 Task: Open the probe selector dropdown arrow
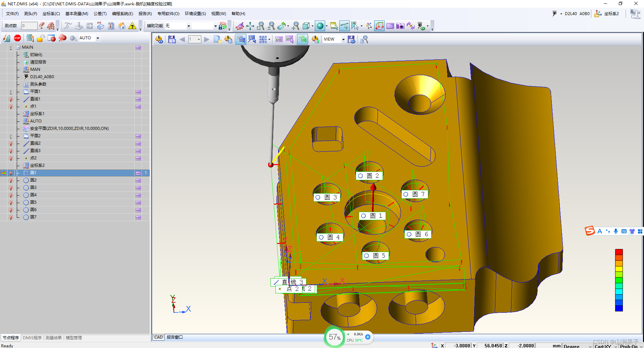[561, 14]
